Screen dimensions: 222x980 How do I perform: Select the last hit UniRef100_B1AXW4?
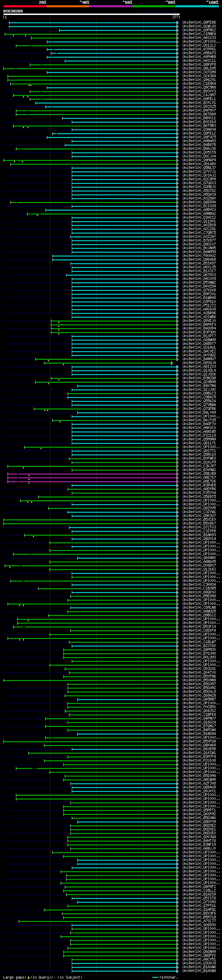199,971
